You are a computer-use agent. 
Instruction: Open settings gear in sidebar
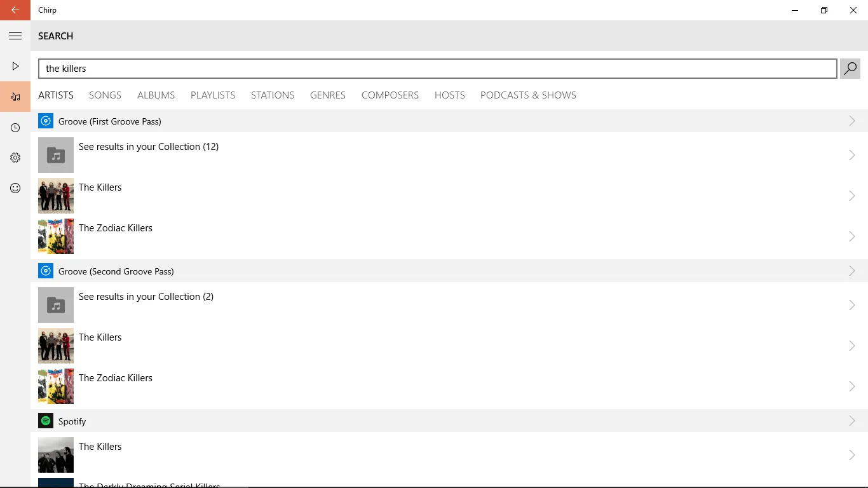(15, 158)
